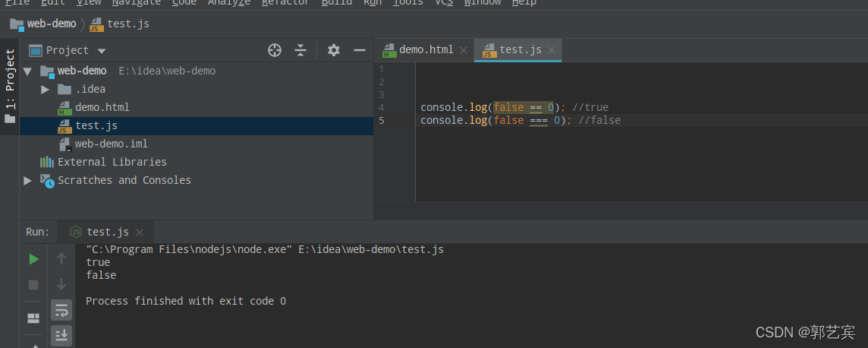868x348 pixels.
Task: Select External Libraries node
Action: pos(112,162)
